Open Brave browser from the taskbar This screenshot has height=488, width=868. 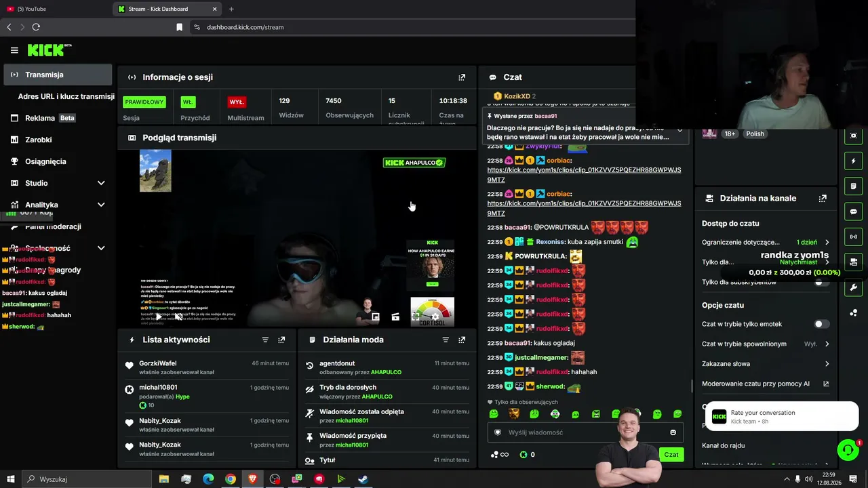coord(252,479)
